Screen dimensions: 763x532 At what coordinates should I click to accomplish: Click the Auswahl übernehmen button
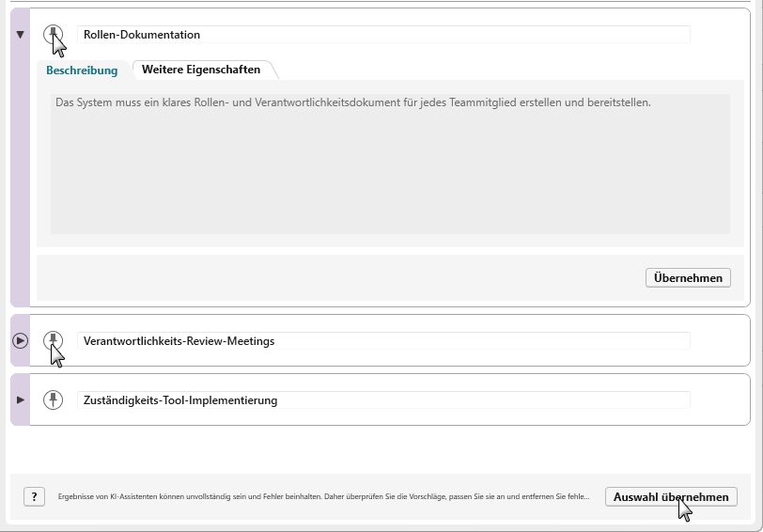click(x=670, y=497)
